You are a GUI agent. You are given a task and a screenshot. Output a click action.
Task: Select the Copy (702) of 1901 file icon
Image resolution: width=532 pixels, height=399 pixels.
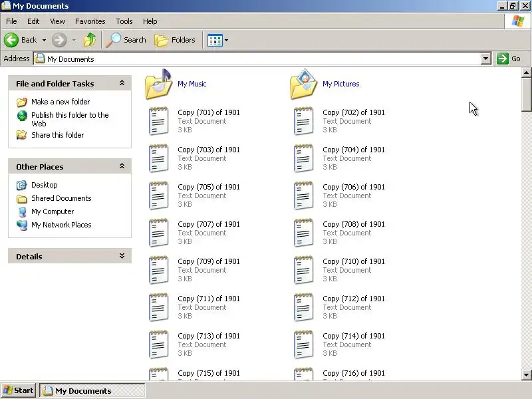[303, 121]
